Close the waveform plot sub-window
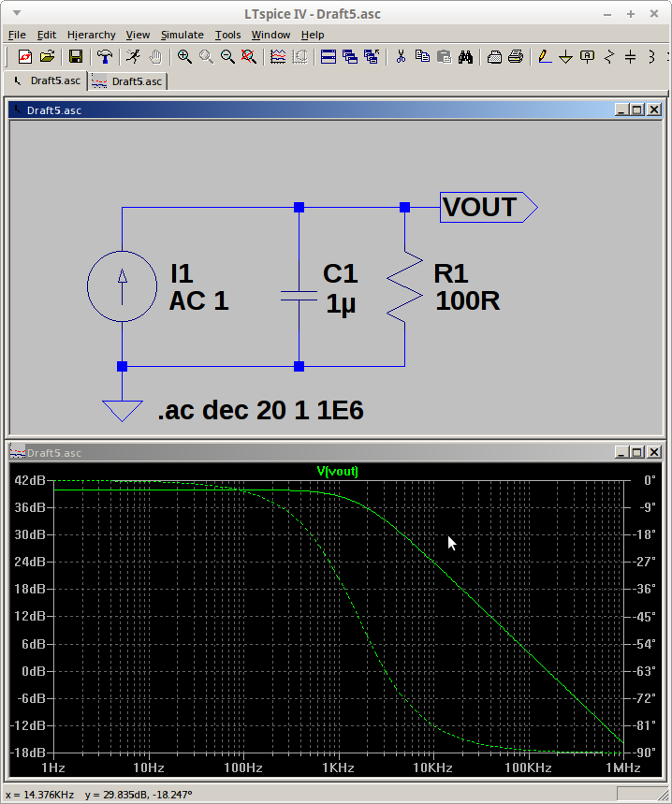Screen dimensions: 672x804 654,452
